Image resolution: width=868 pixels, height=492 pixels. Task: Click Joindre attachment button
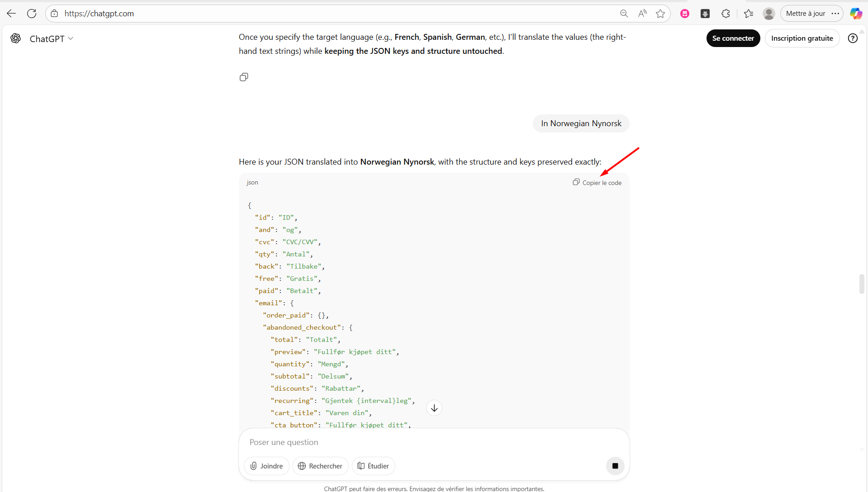pos(266,466)
